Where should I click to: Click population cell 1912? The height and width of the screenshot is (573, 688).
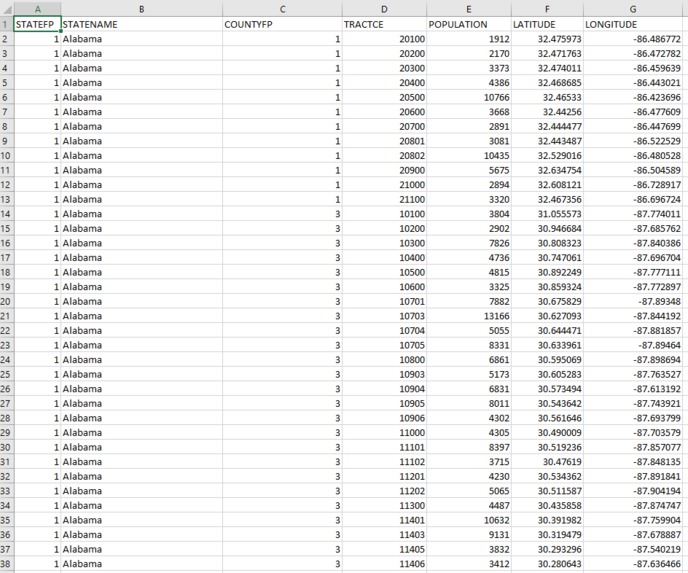(469, 39)
